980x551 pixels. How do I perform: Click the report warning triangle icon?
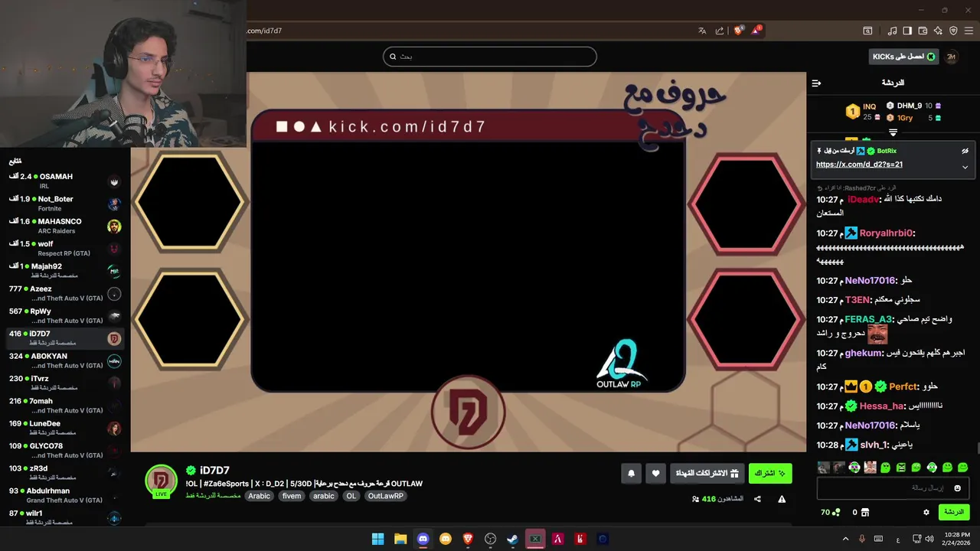click(x=782, y=499)
